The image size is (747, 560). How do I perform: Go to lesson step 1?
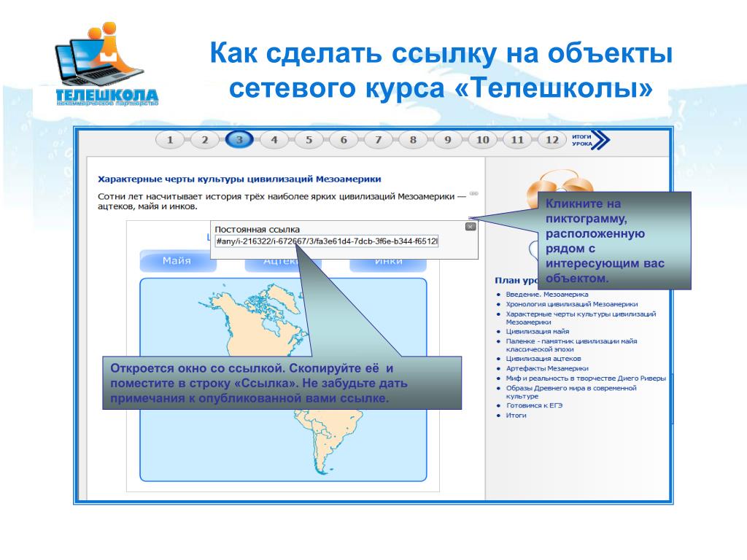click(x=169, y=140)
